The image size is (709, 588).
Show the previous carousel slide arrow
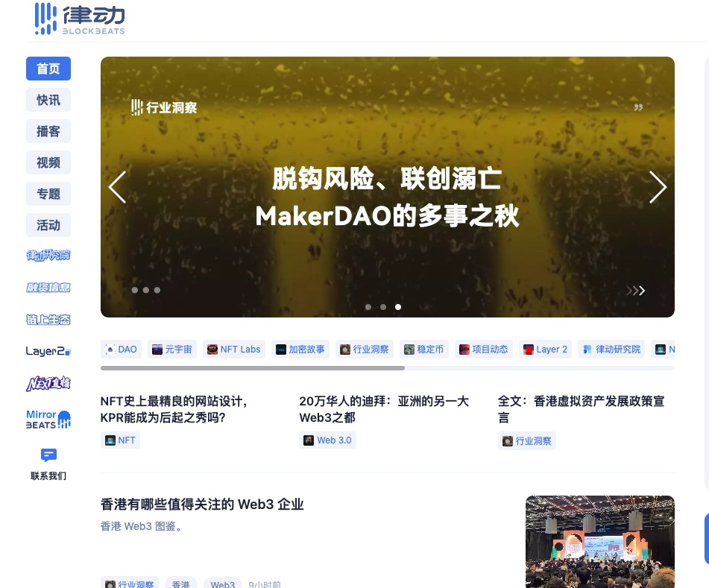(118, 187)
